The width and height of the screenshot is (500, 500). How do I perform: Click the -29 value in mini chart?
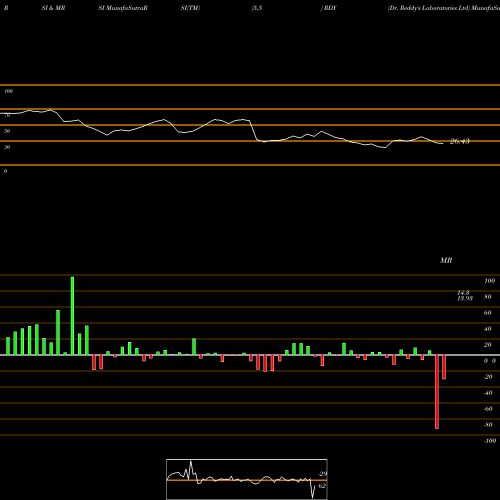323,474
